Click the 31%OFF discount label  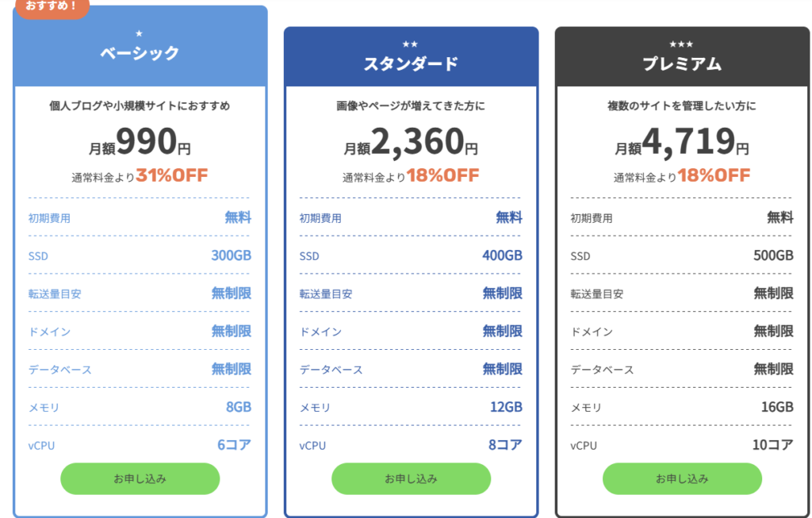[171, 175]
